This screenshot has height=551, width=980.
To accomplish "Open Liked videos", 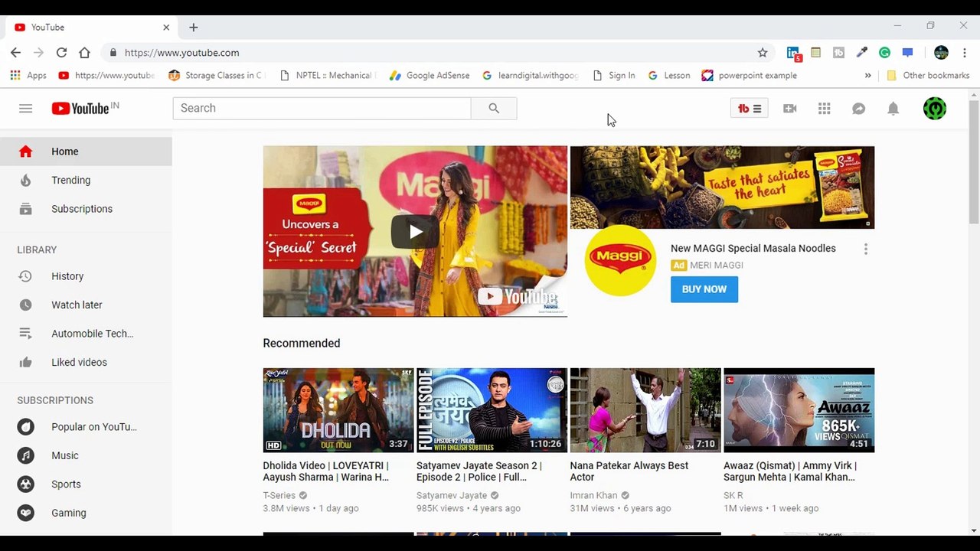I will [86, 362].
